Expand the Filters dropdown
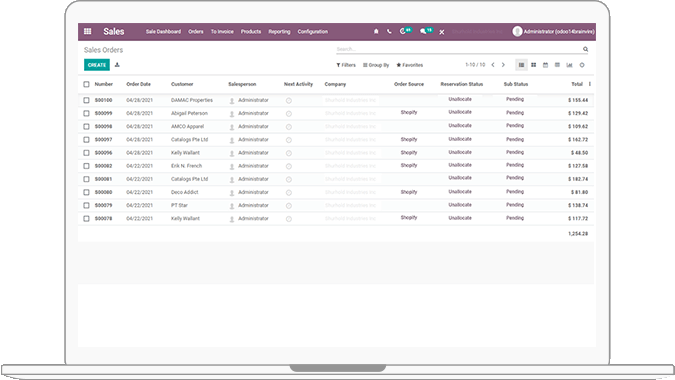The image size is (675, 380). pos(346,65)
